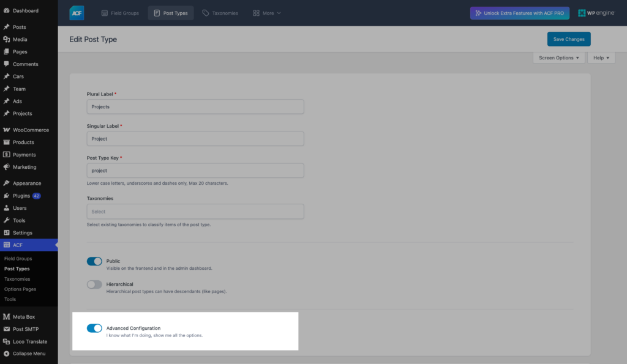Open Post Types submenu item
Viewport: 627px width, 364px height.
pos(17,269)
